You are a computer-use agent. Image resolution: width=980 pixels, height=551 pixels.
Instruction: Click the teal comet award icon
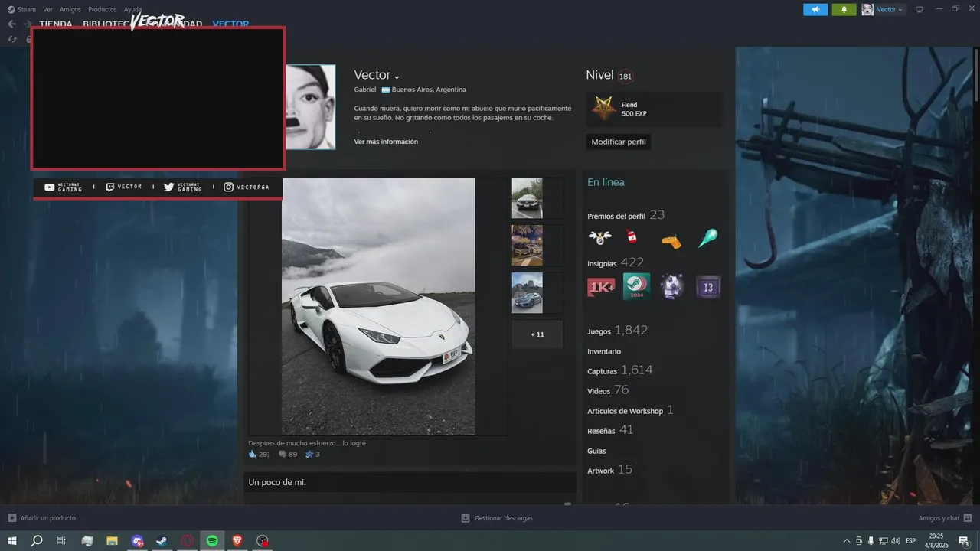pyautogui.click(x=707, y=238)
